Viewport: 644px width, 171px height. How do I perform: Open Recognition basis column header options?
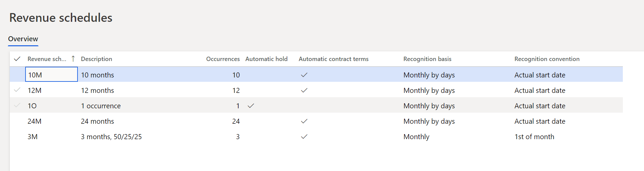point(427,59)
